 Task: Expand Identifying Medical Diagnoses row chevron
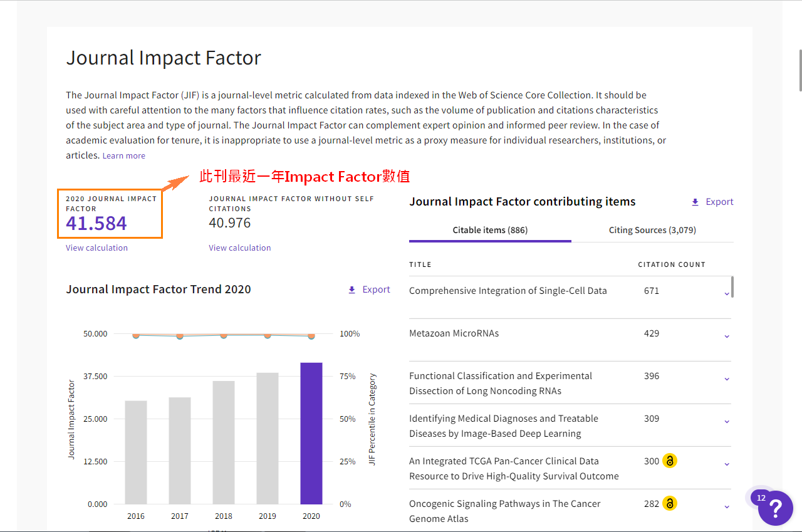(727, 421)
